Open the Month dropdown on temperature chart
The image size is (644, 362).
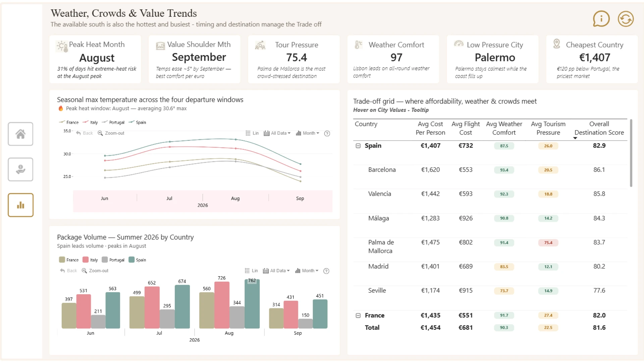pyautogui.click(x=308, y=133)
